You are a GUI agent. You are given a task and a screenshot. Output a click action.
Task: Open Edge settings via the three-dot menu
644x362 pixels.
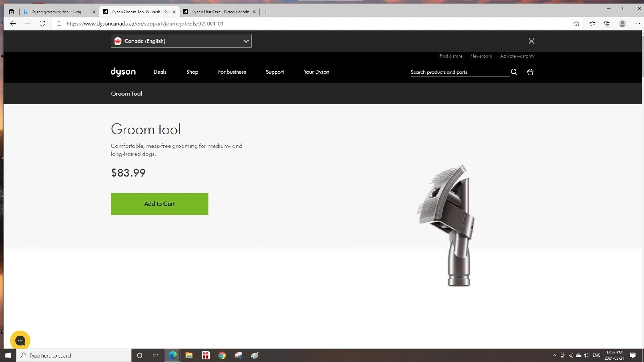638,24
